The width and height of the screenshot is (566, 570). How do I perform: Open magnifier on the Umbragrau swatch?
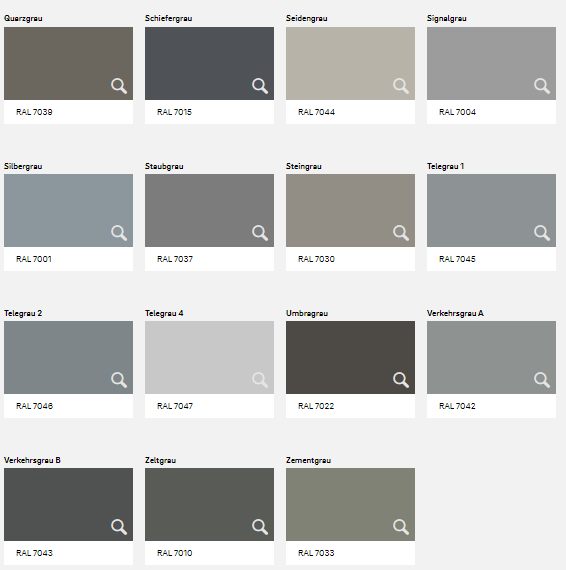401,380
